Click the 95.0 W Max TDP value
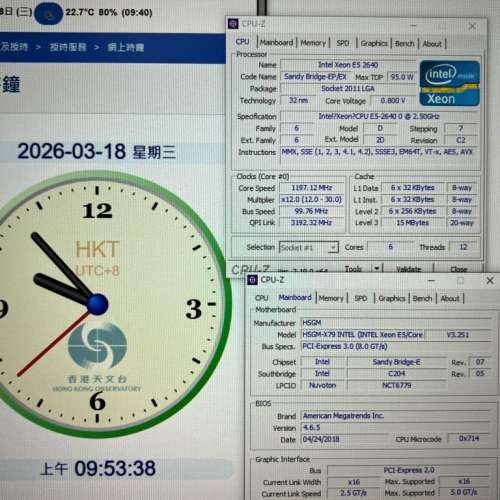Screen dimensions: 500x500 coord(402,77)
